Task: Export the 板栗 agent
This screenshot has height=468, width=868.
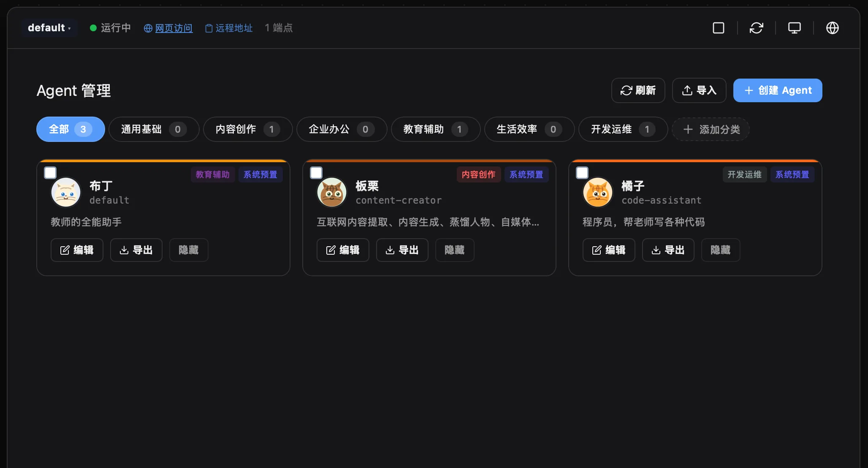Action: click(x=402, y=250)
